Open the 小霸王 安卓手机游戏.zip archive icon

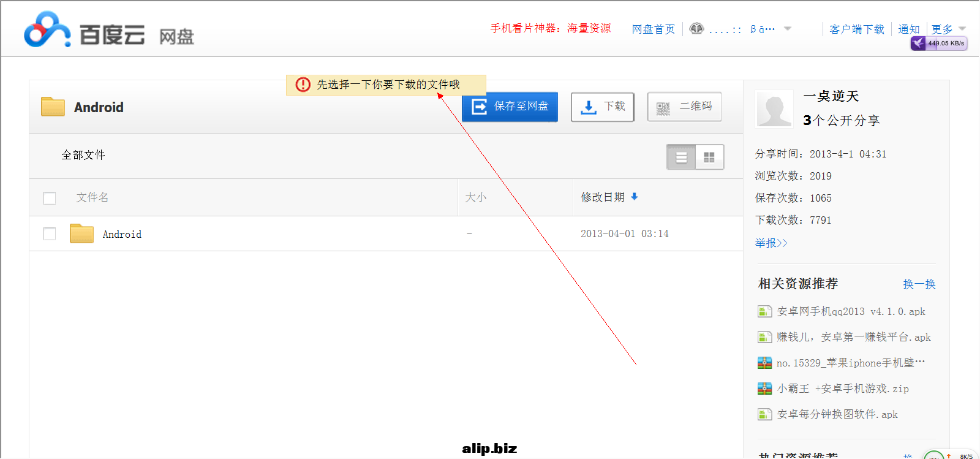click(764, 389)
